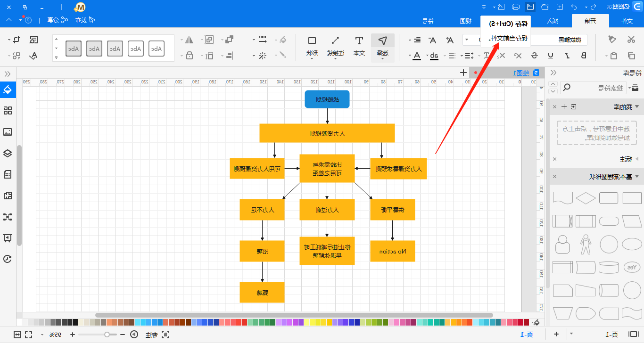Click the horizontal canvas scrollbar

pyautogui.click(x=294, y=315)
